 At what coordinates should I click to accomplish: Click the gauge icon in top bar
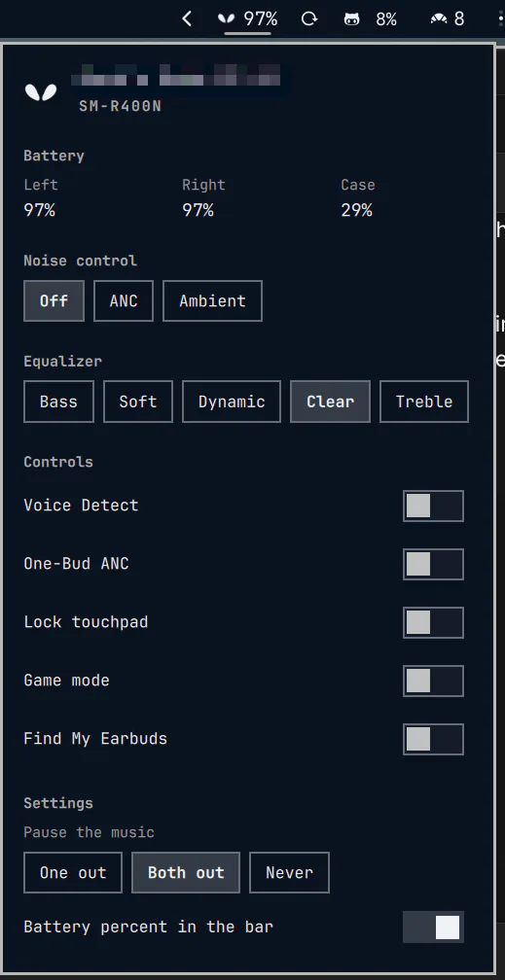tap(439, 19)
